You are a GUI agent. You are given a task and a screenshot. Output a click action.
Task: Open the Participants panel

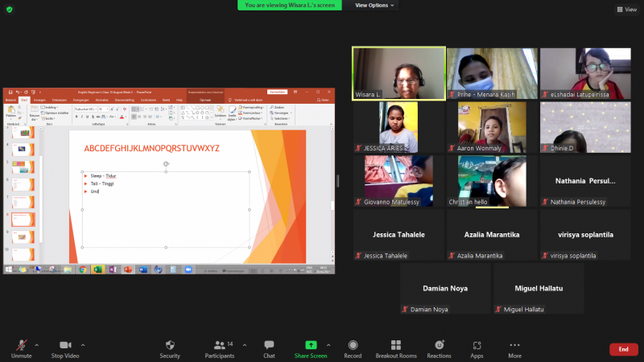tap(218, 345)
